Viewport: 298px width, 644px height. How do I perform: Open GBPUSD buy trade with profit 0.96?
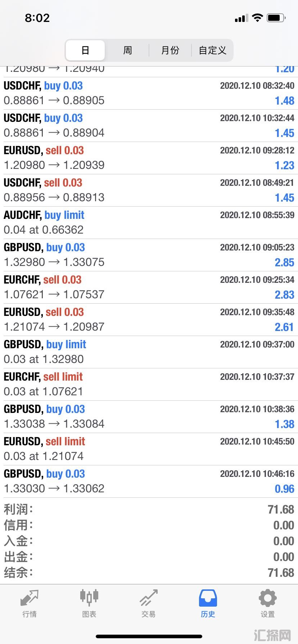[149, 482]
